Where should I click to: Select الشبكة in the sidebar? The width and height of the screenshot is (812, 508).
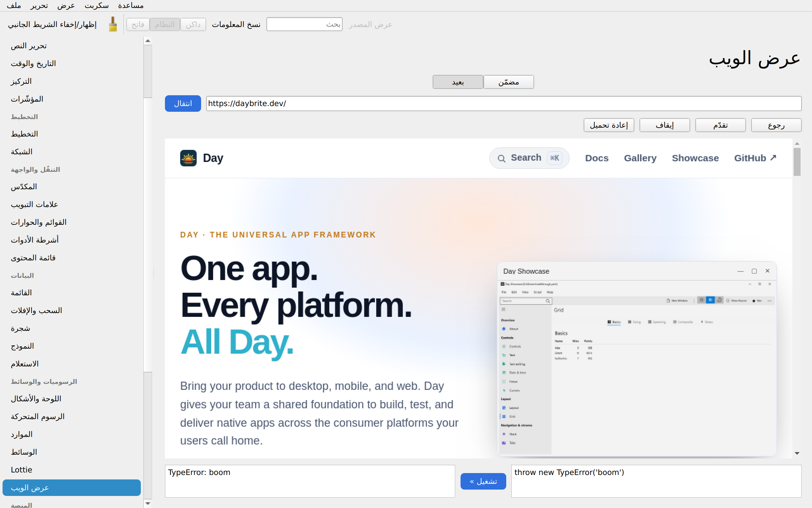(71, 152)
